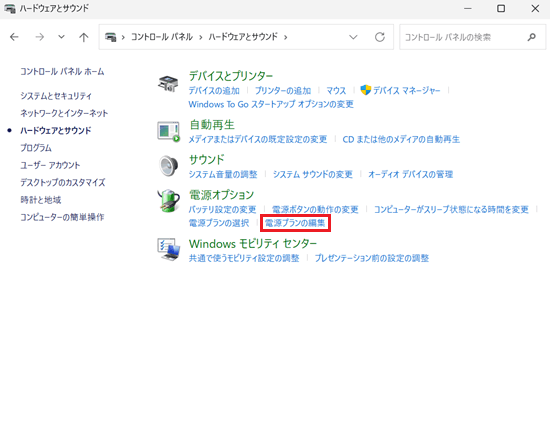
Task: Expand chevron after ハードウェアとサウンド breadcrumb
Action: [286, 37]
